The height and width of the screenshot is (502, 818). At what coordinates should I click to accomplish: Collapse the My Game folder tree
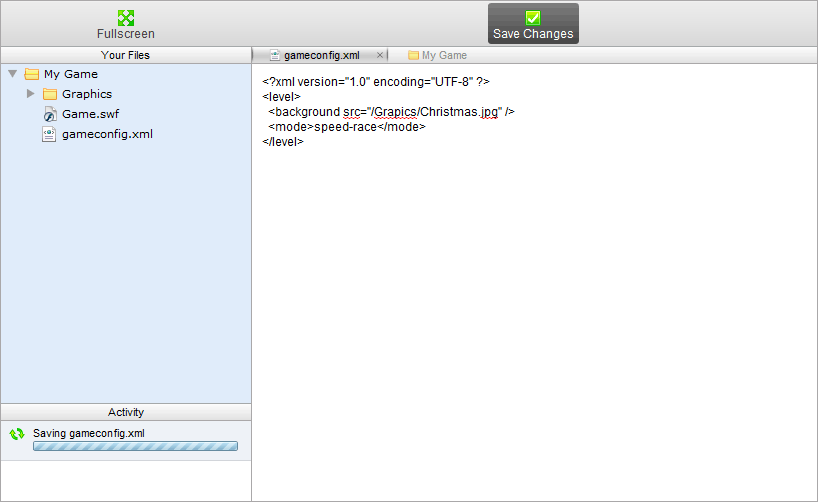[x=13, y=74]
